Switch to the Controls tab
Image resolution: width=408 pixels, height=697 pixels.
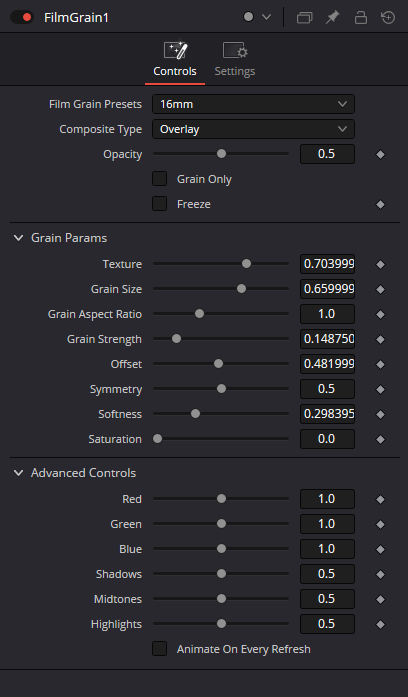click(175, 59)
